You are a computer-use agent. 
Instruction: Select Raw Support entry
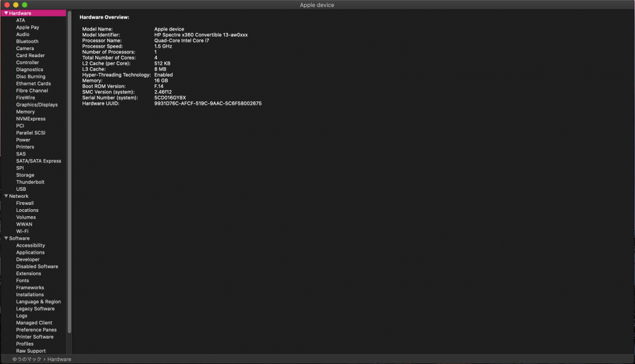pos(30,351)
